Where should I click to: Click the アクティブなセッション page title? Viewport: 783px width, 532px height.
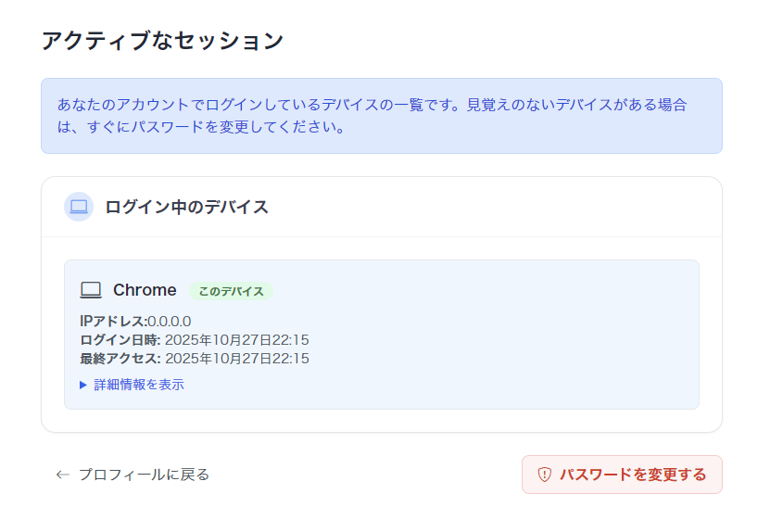tap(162, 41)
